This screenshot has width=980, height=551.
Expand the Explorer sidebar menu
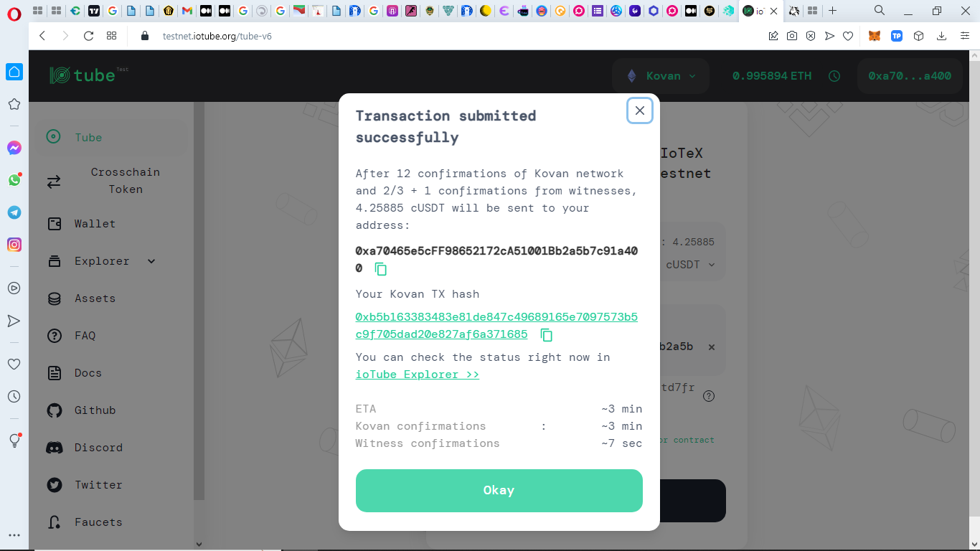(151, 261)
